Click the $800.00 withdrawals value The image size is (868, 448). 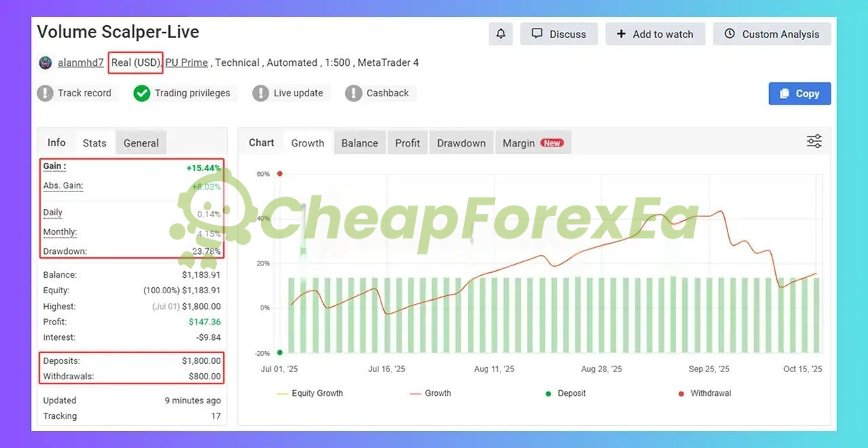click(205, 376)
